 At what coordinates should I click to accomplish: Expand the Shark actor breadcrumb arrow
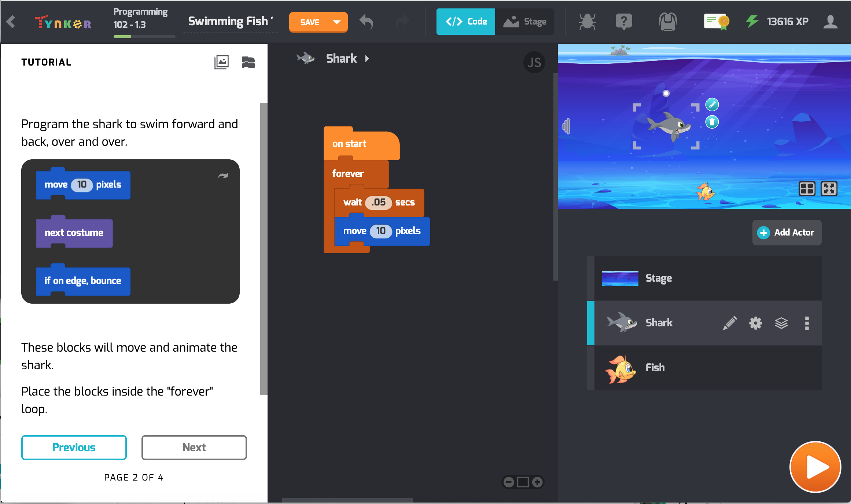click(x=367, y=59)
